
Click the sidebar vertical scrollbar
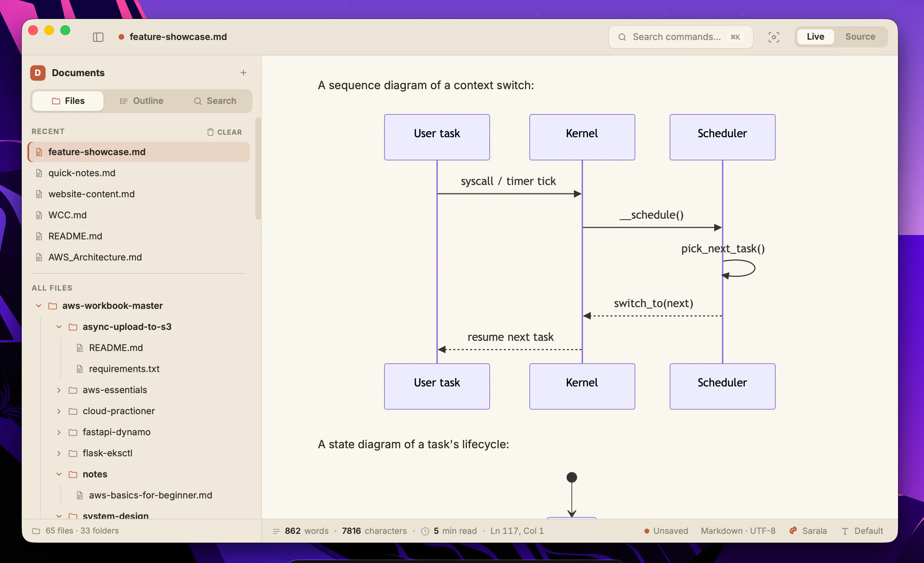258,168
